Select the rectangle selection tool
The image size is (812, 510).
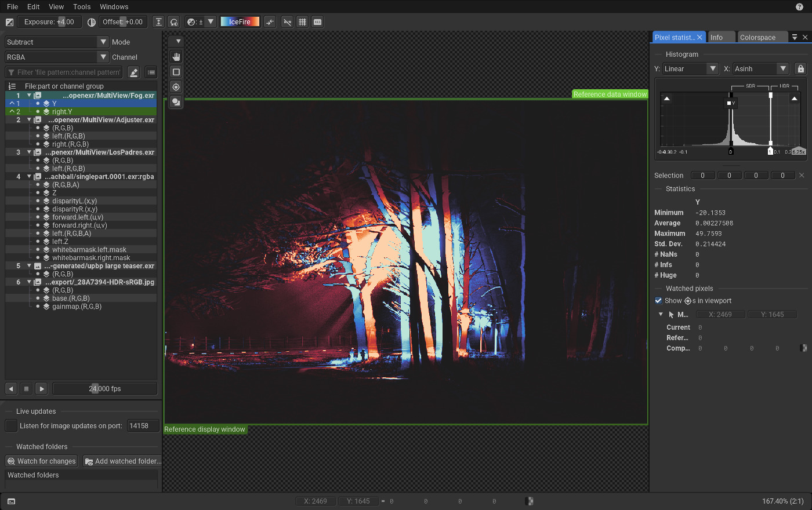(176, 72)
